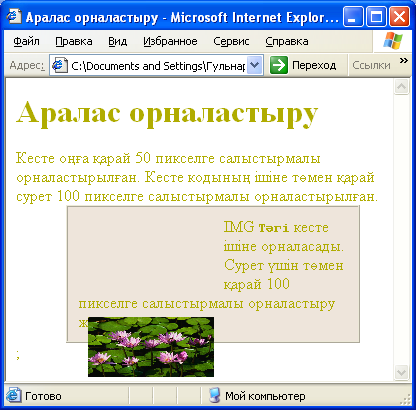
Task: Click the Мой компьютер status label
Action: coord(265,396)
